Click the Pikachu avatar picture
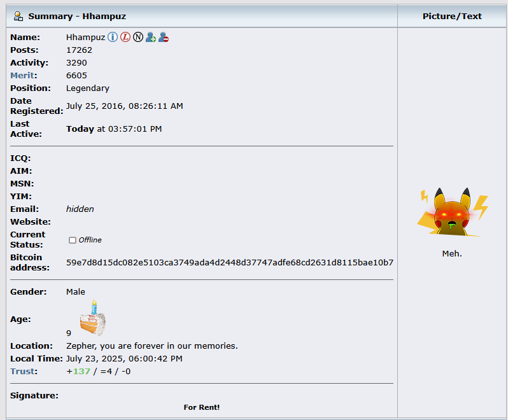Viewport: 508px width, 420px height. (x=453, y=212)
